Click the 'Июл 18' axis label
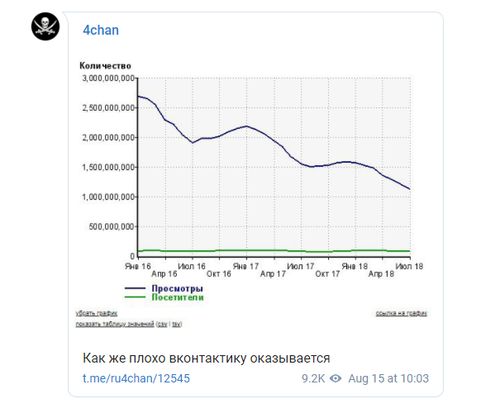The image size is (500, 413). [x=409, y=266]
